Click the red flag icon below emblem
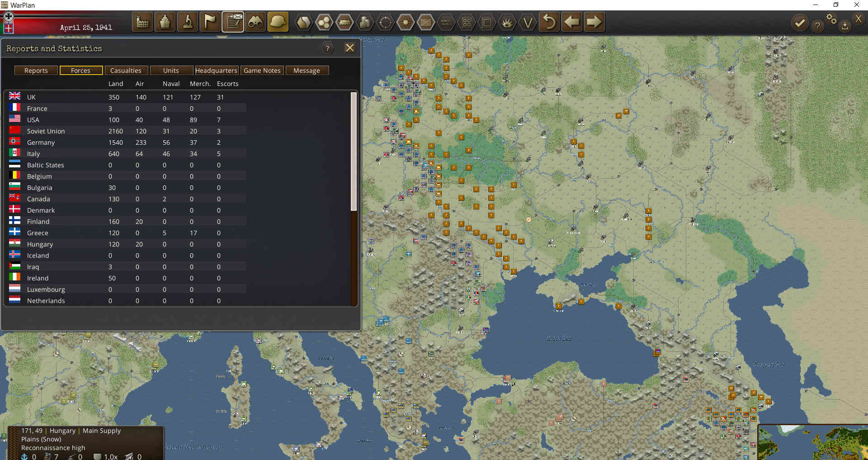 click(x=8, y=28)
